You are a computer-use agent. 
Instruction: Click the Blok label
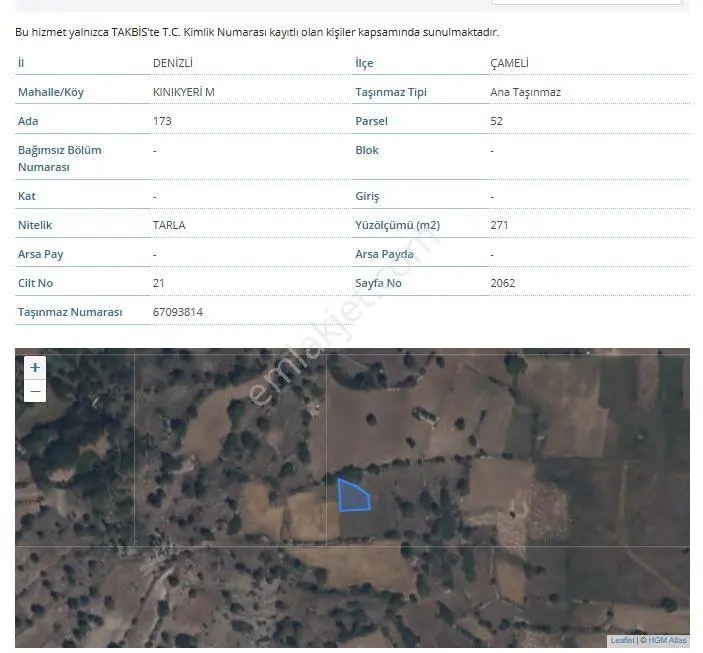click(367, 150)
